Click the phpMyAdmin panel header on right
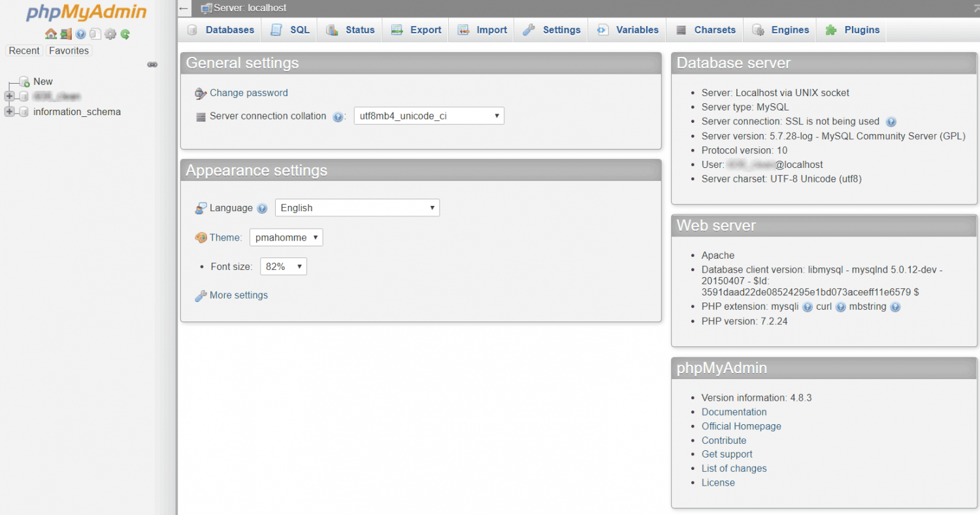Screen dimensions: 980x515 [825, 369]
